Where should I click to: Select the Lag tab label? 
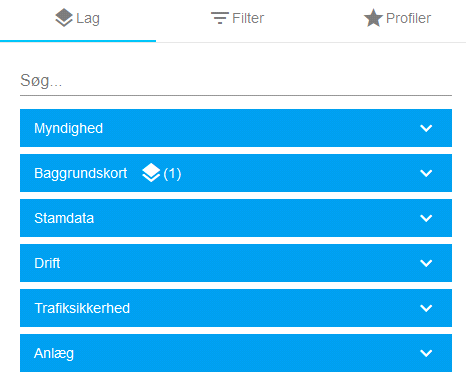[x=88, y=19]
